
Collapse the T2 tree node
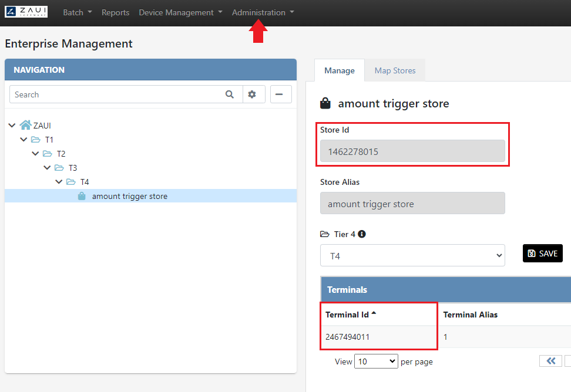pyautogui.click(x=35, y=154)
